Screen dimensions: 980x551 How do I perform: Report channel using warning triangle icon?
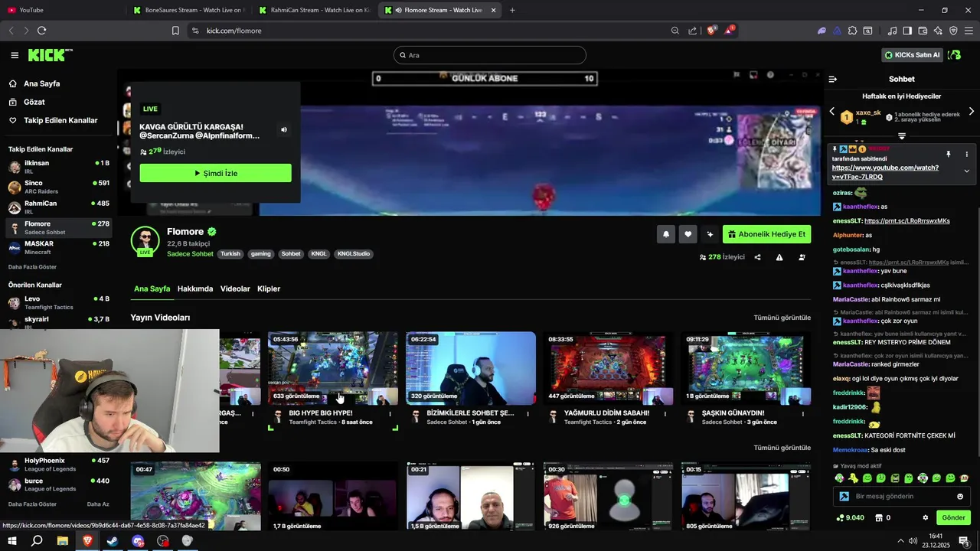(x=779, y=257)
